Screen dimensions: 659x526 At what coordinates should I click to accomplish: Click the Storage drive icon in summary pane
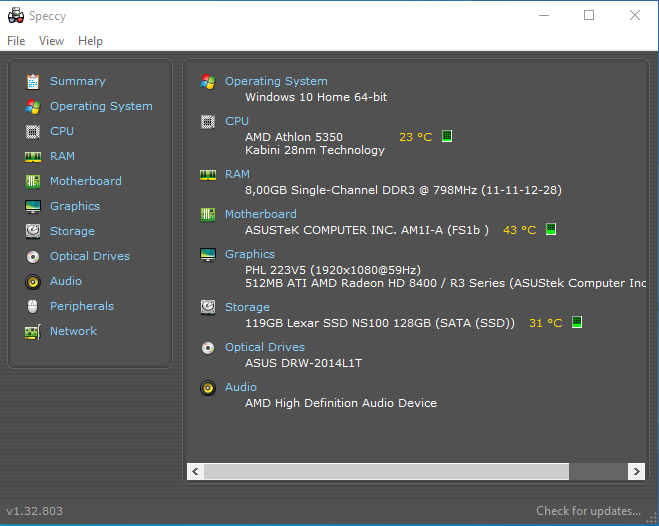[208, 308]
